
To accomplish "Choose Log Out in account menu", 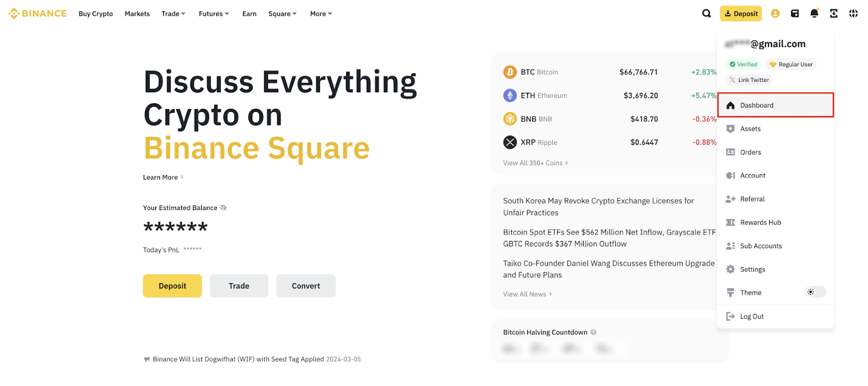I will pos(751,317).
